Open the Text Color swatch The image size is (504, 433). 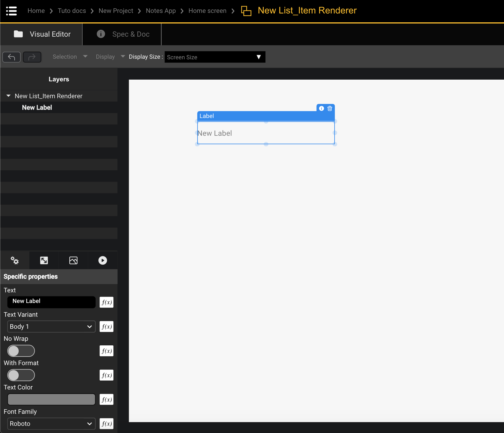tap(51, 399)
